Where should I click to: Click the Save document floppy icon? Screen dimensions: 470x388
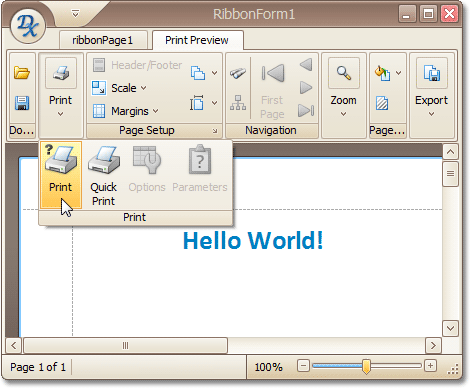click(x=22, y=103)
